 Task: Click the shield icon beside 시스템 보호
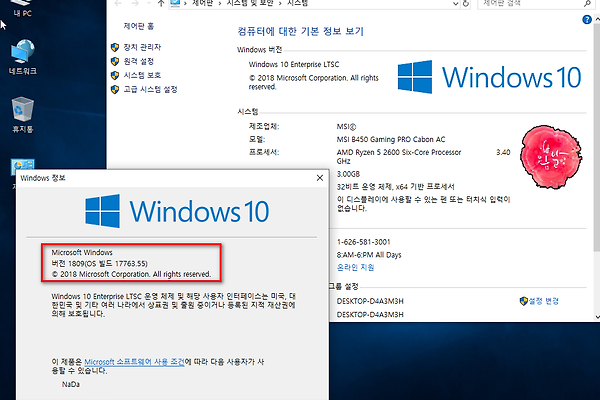click(x=115, y=75)
